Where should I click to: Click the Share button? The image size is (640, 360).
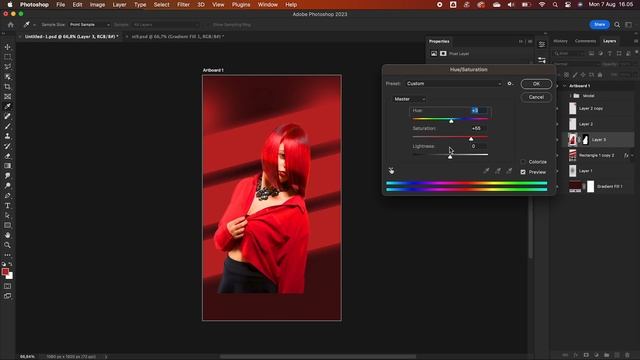point(599,24)
